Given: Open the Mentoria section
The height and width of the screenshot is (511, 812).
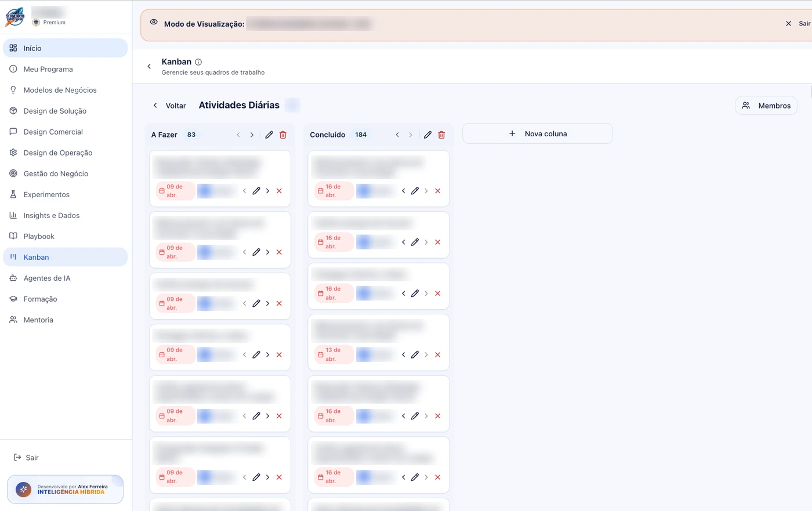Looking at the screenshot, I should pos(65,320).
